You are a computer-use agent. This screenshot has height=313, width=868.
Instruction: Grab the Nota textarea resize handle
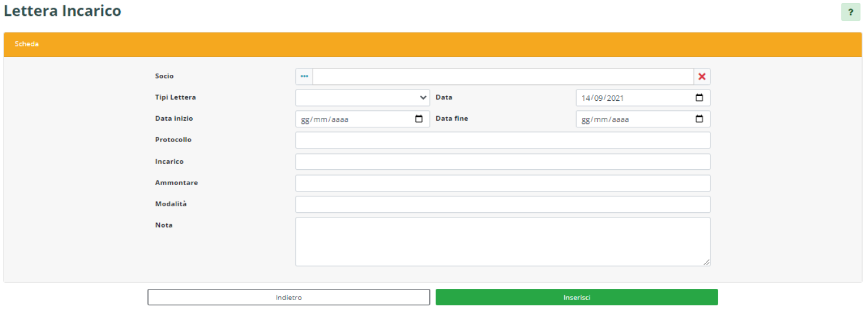(706, 263)
